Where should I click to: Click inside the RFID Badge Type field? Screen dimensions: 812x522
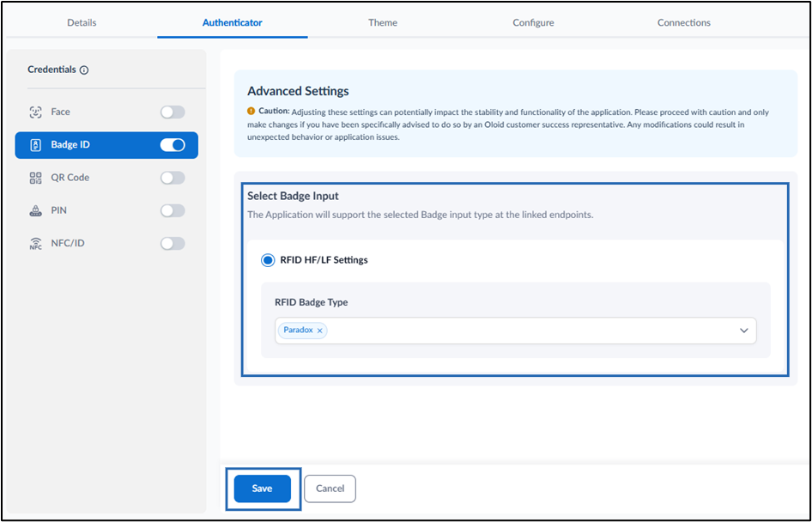point(515,331)
